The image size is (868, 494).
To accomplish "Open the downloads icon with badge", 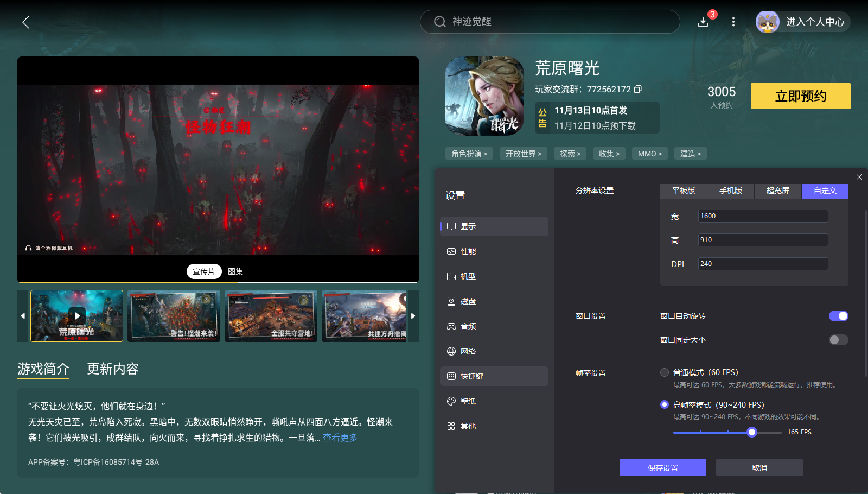I will coord(703,22).
